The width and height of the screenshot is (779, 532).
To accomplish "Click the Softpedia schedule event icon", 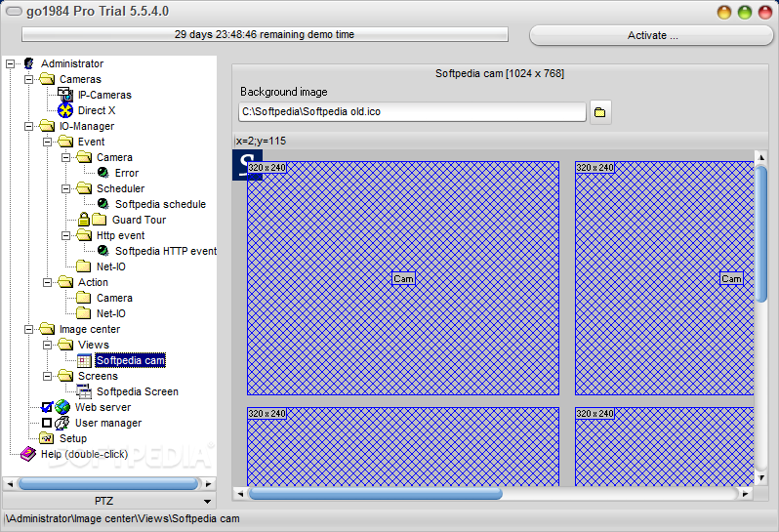I will 103,204.
